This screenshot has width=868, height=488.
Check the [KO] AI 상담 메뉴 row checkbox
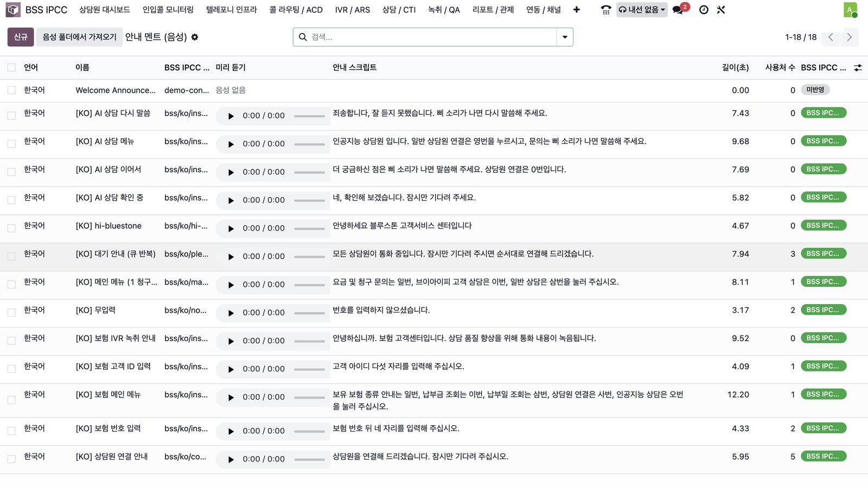pyautogui.click(x=11, y=144)
